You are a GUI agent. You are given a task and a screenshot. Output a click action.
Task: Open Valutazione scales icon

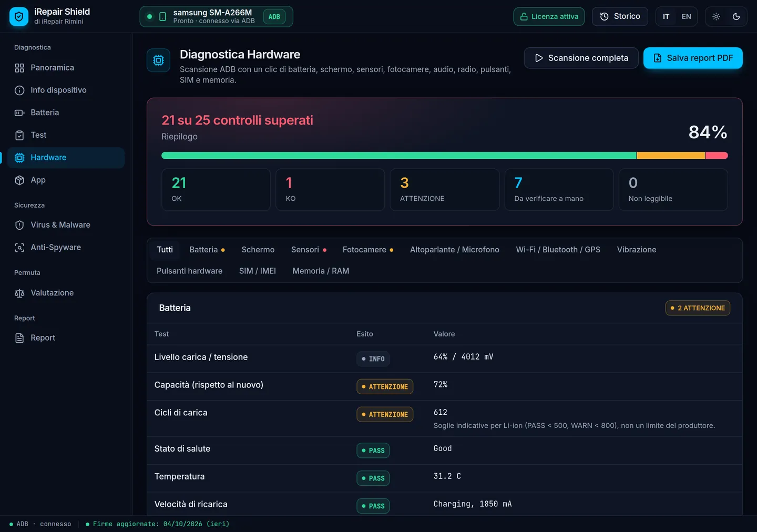coord(19,293)
